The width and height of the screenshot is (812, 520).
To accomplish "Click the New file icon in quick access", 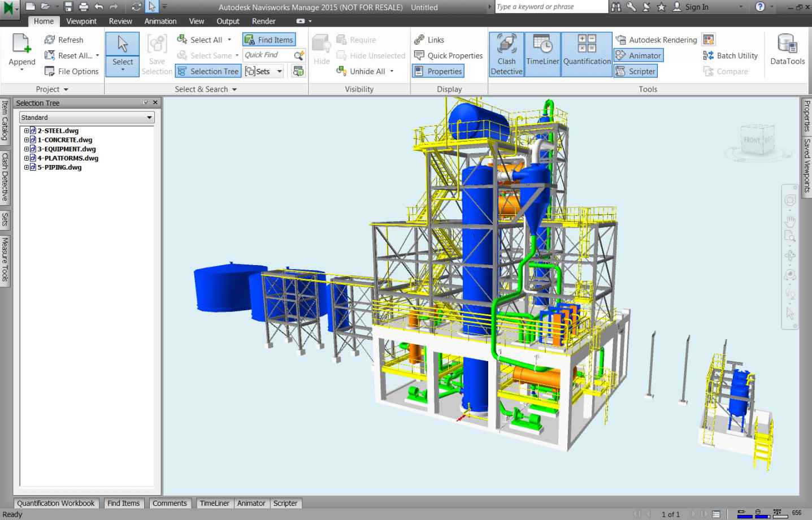I will coord(31,7).
